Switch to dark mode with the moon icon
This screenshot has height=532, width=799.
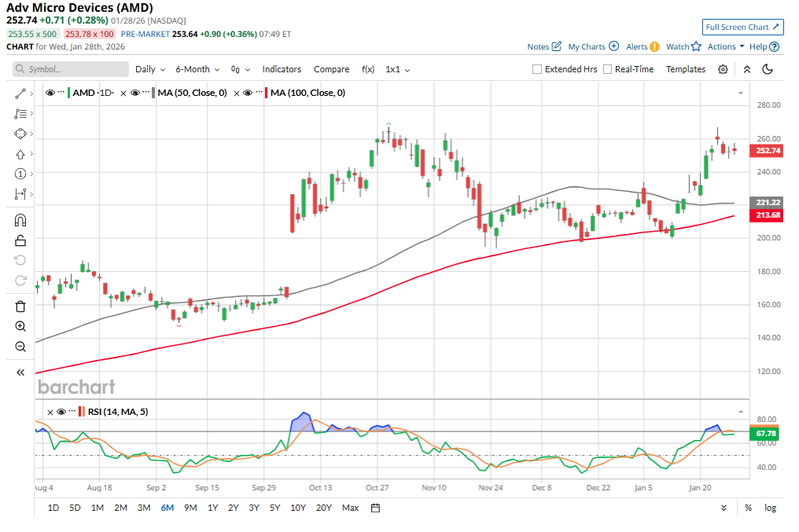tap(768, 69)
